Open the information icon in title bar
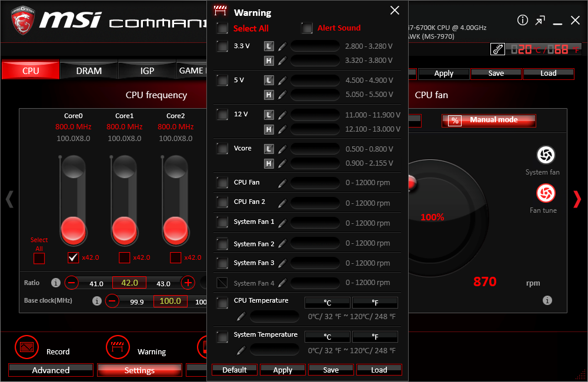The image size is (588, 382). (522, 20)
